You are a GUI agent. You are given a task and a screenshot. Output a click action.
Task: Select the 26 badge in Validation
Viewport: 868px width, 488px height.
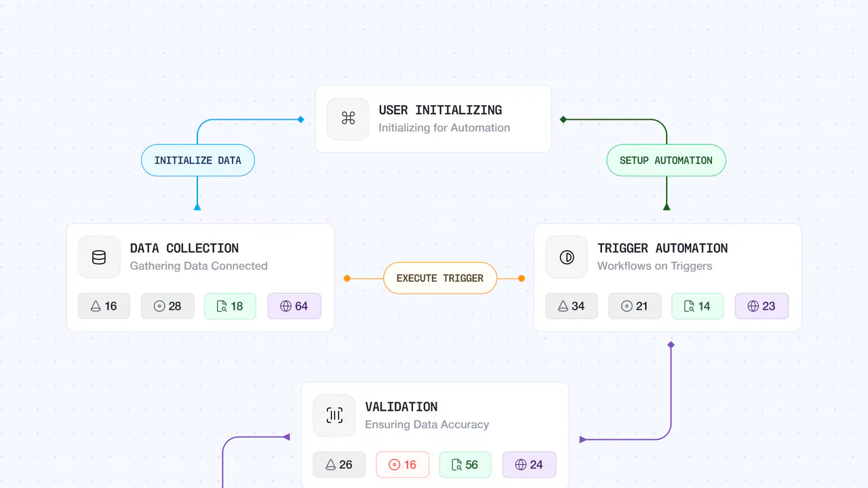tap(339, 464)
